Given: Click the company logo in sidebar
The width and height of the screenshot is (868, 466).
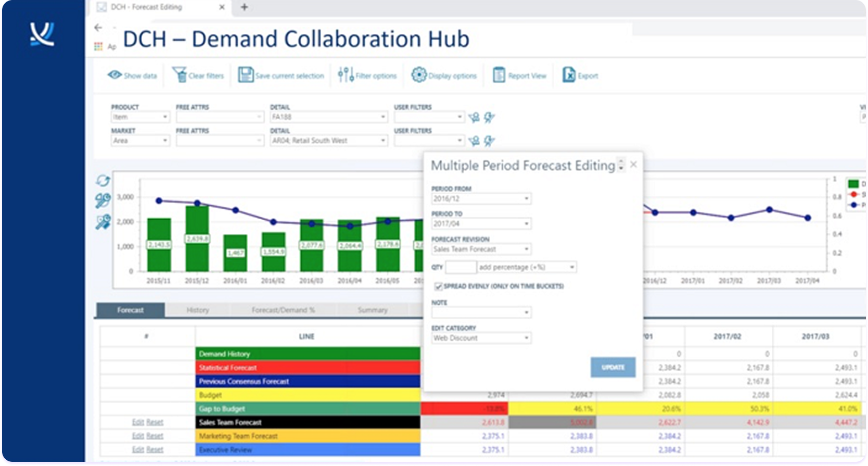Looking at the screenshot, I should click(x=42, y=34).
